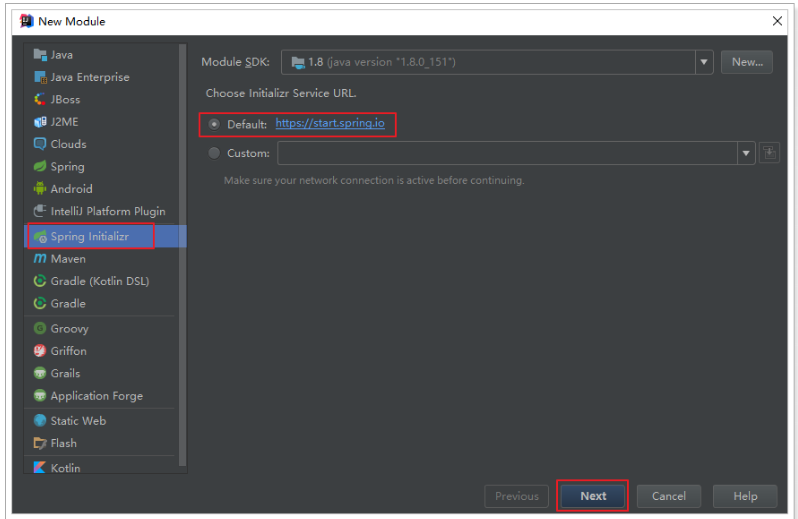Image resolution: width=798 pixels, height=519 pixels.
Task: Select the Grails icon
Action: [x=40, y=373]
